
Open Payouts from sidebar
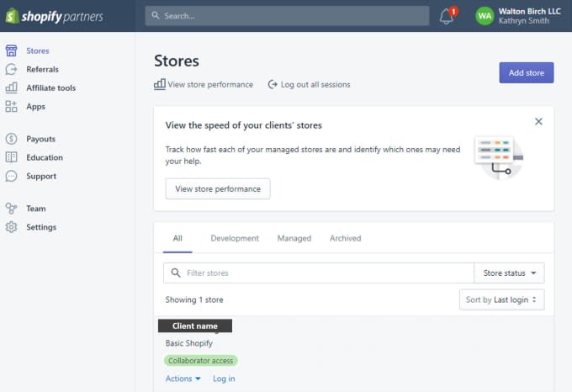point(41,139)
